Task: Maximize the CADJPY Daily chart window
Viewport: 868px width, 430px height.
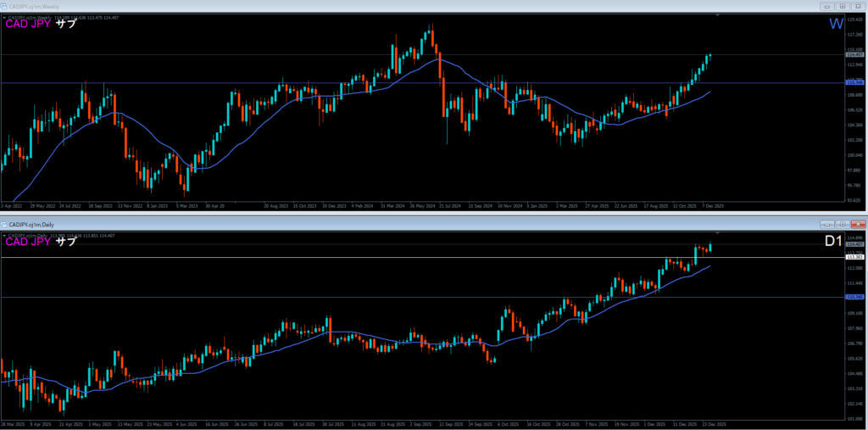Action: point(842,224)
